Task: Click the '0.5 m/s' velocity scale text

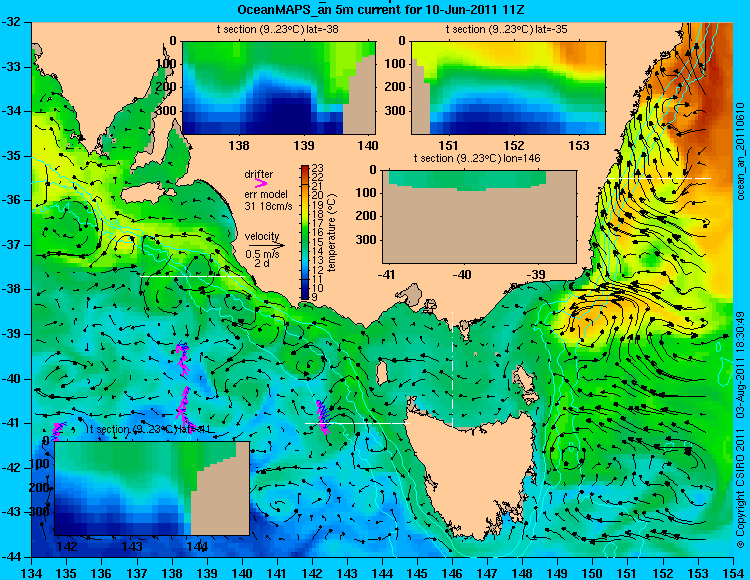Action: click(x=262, y=254)
